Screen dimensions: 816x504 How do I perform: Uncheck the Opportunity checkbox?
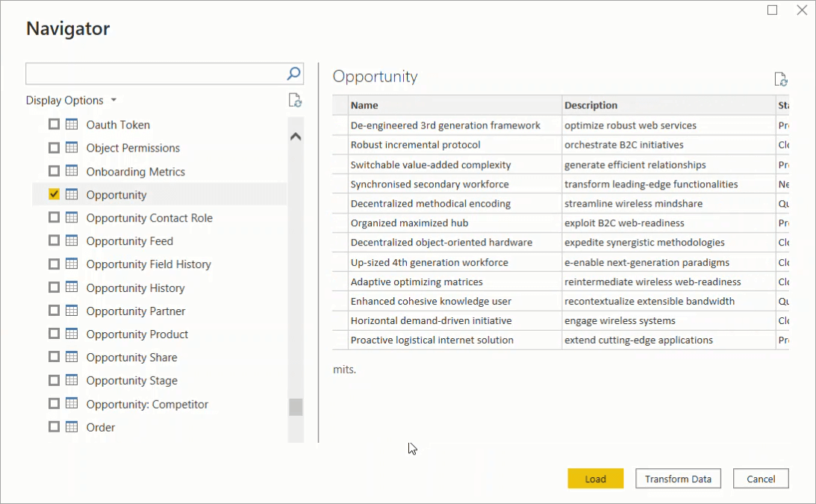53,194
